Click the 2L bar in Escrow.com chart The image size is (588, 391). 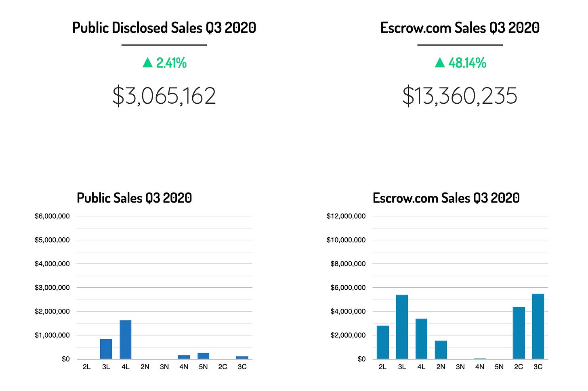[x=382, y=342]
